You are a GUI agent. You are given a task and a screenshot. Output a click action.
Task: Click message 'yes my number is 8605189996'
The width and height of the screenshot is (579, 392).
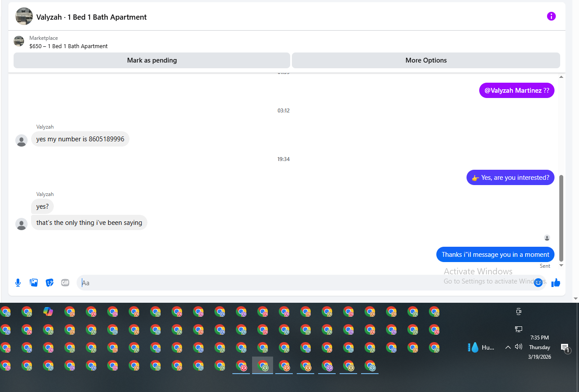point(80,139)
